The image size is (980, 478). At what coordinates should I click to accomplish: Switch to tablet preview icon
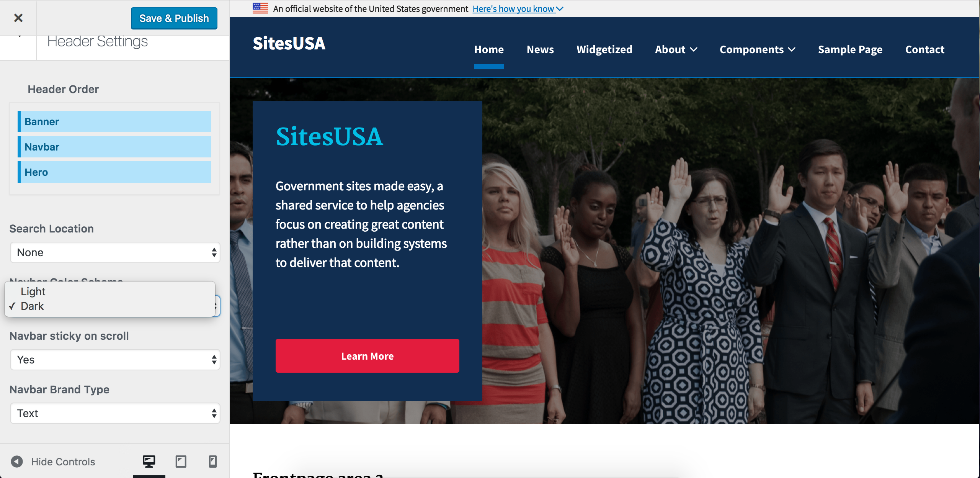click(181, 461)
